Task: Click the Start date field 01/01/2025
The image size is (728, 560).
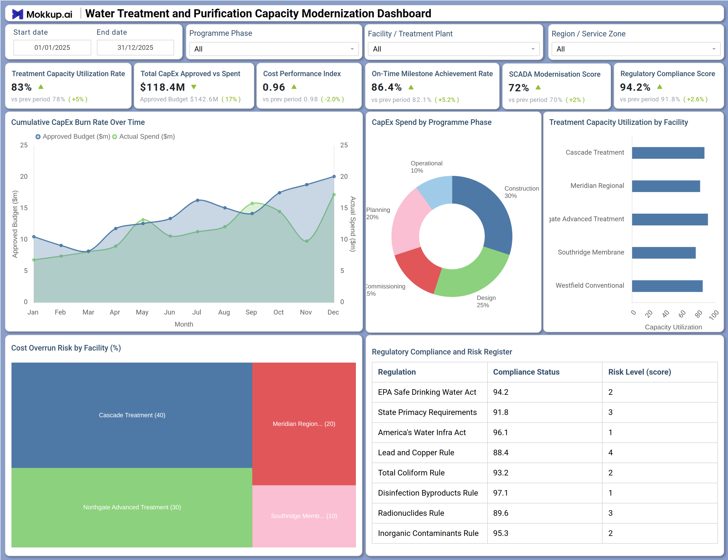Action: (52, 48)
